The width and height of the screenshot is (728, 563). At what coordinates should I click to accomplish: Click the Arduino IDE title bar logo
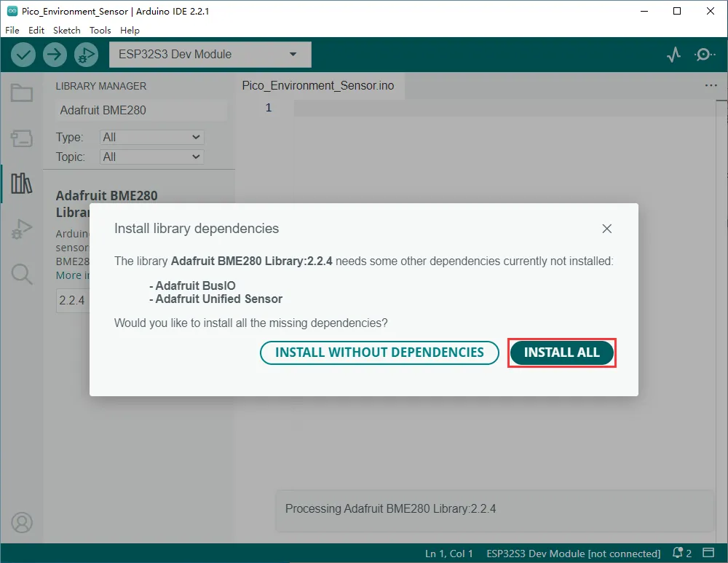pyautogui.click(x=12, y=11)
